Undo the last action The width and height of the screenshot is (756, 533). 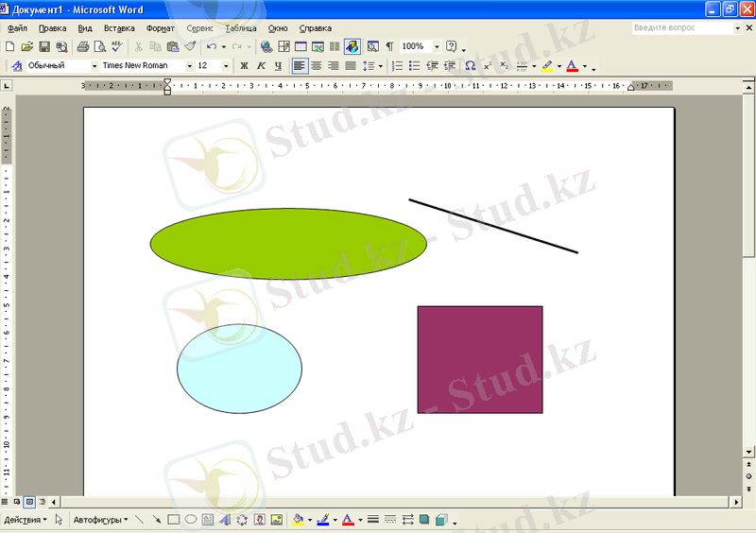[x=211, y=47]
